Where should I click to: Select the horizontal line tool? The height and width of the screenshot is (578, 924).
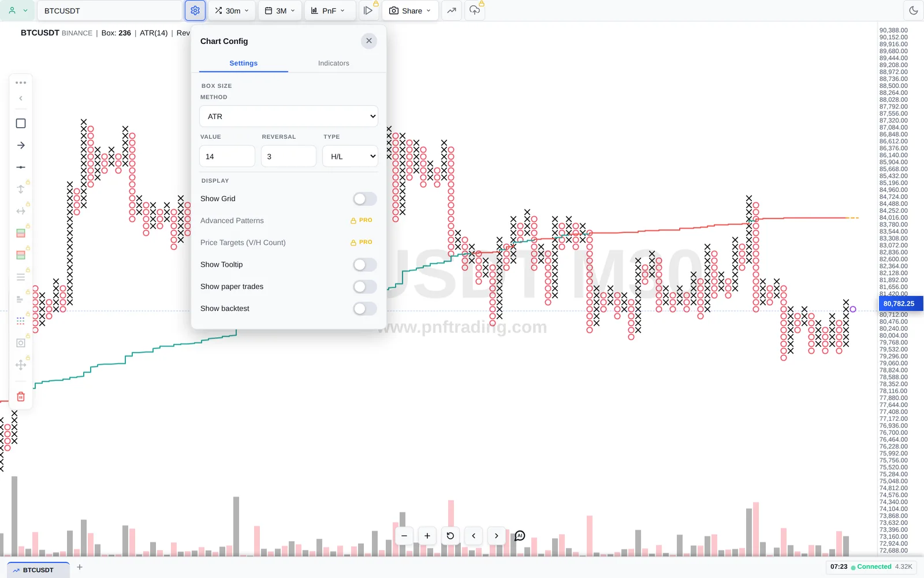tap(21, 167)
